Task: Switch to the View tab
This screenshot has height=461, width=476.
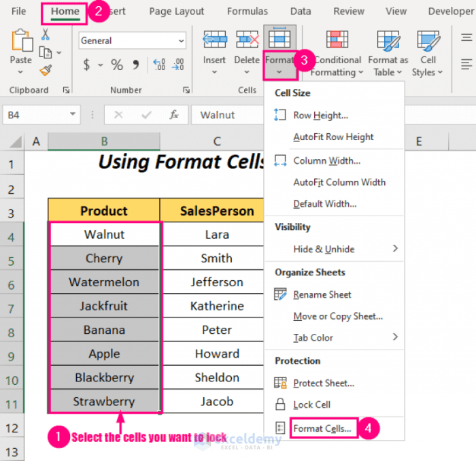Action: [396, 12]
